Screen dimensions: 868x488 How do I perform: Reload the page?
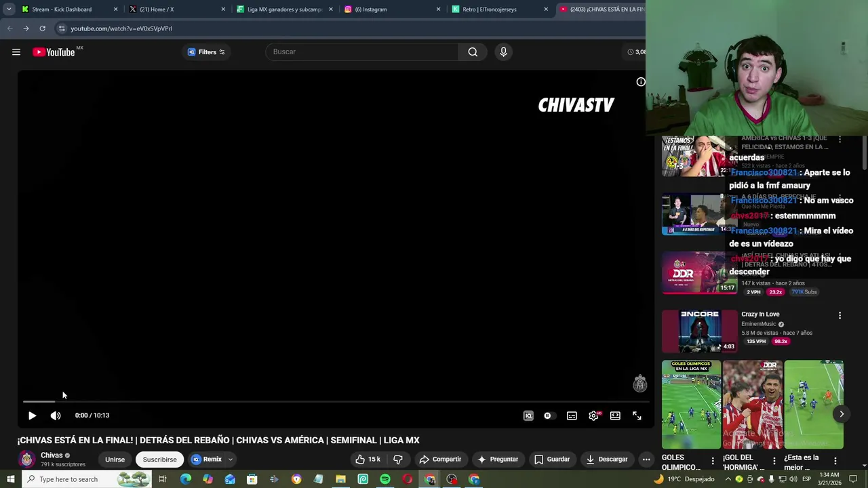point(42,28)
